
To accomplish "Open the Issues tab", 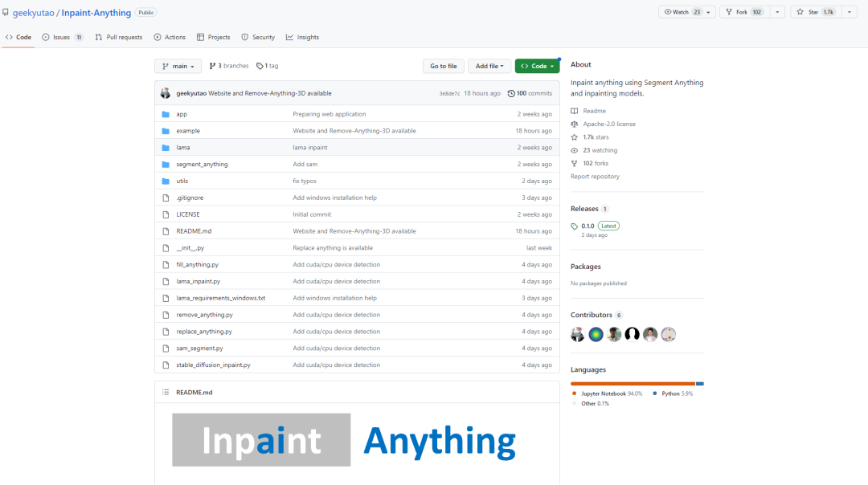I will tap(63, 37).
